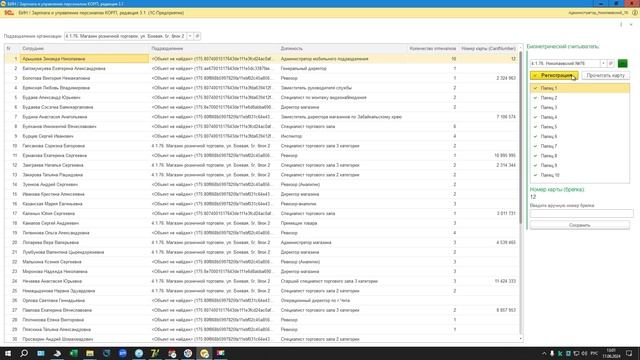This screenshot has height=360, width=640.
Task: Open the active 1C application icon in the taskbar
Action: [x=204, y=353]
